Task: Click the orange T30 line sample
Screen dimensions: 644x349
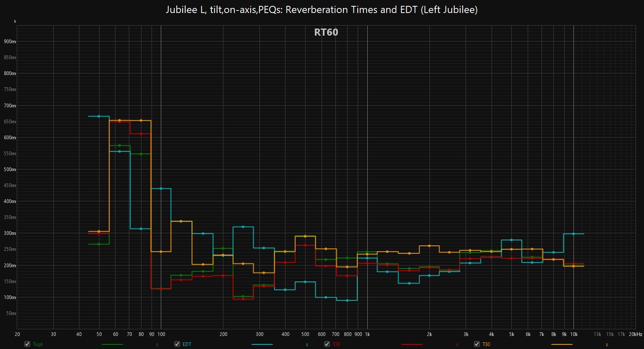Action: [x=562, y=344]
